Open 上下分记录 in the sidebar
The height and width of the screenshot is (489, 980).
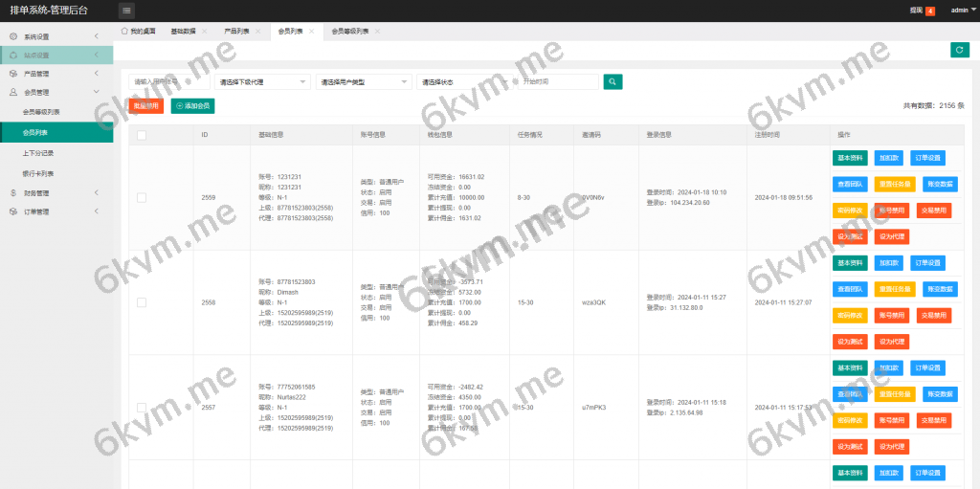coord(38,152)
